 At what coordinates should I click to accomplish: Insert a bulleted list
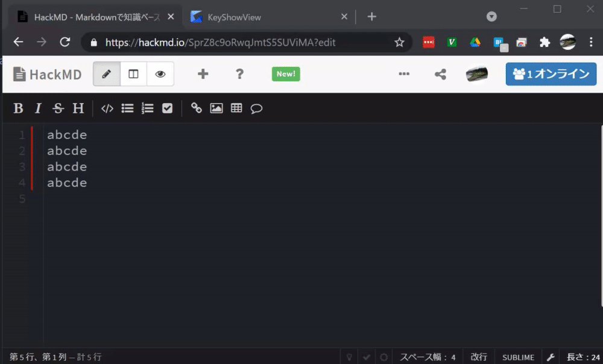click(x=127, y=108)
